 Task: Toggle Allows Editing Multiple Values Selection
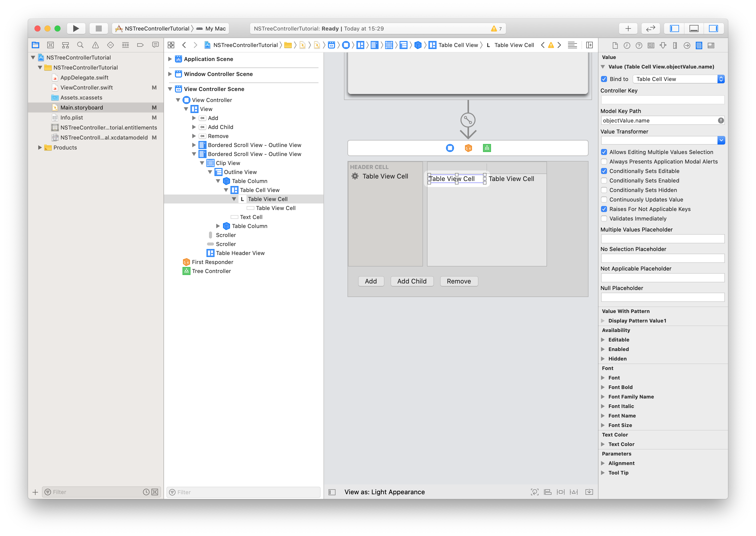coord(604,152)
